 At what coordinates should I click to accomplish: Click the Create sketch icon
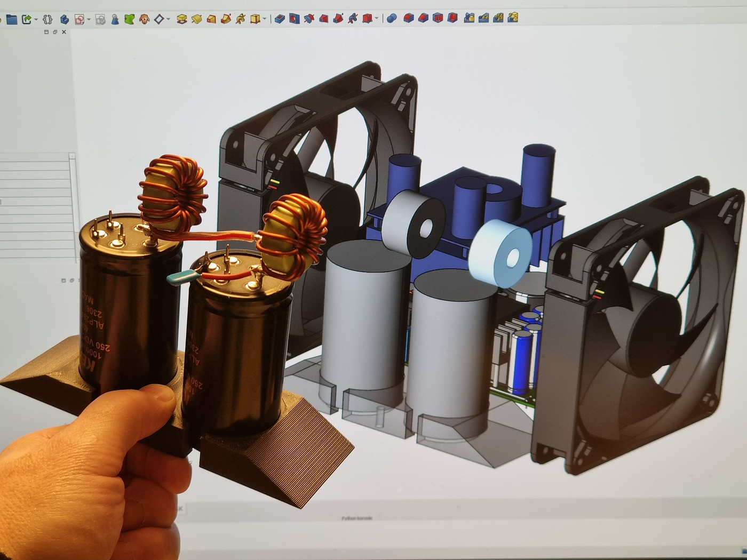pyautogui.click(x=80, y=20)
